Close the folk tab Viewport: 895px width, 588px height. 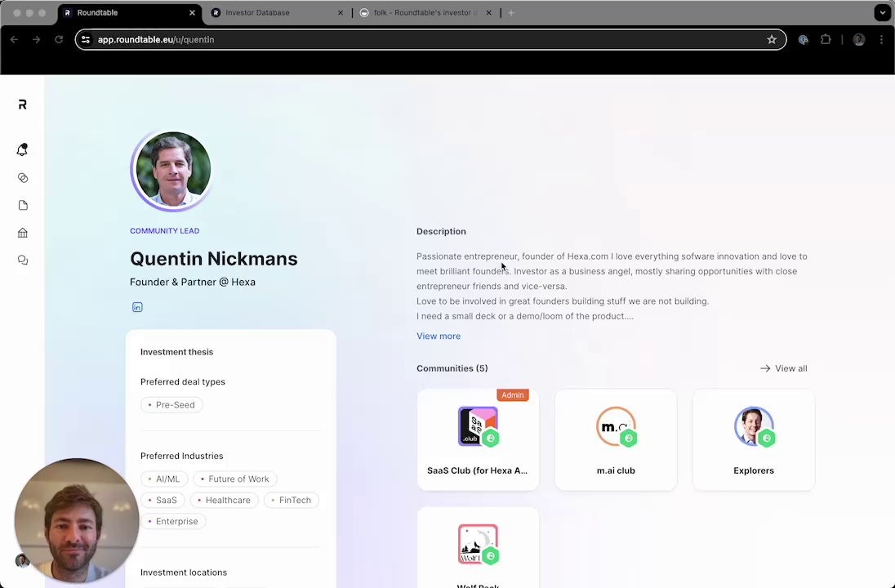tap(488, 12)
